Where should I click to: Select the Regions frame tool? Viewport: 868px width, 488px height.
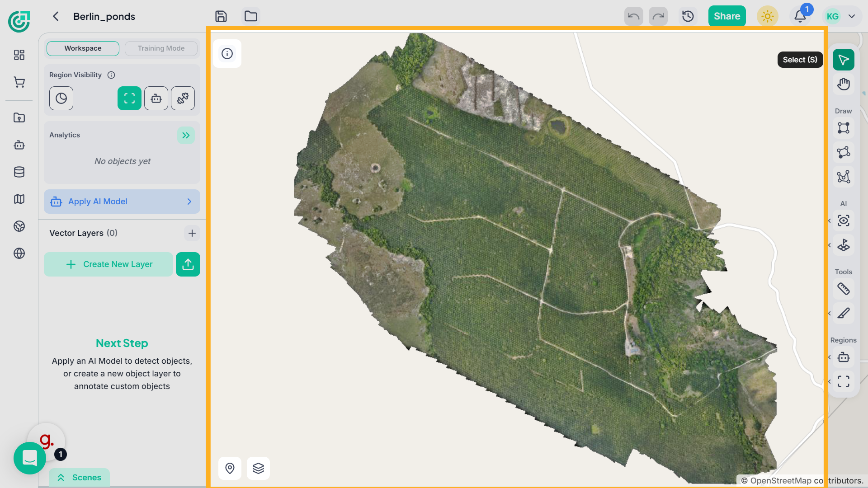844,381
